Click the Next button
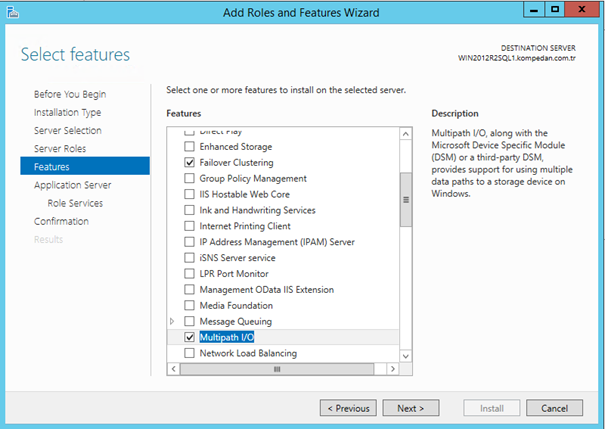605x429 pixels. point(410,408)
